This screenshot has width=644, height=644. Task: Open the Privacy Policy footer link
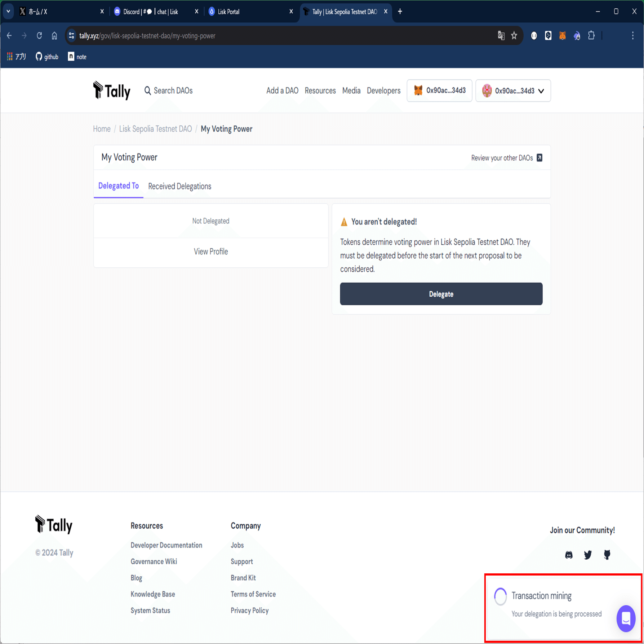250,610
